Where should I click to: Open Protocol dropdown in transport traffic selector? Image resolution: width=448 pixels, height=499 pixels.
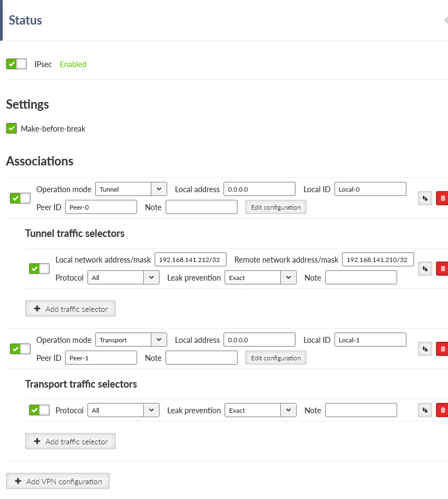(x=123, y=410)
